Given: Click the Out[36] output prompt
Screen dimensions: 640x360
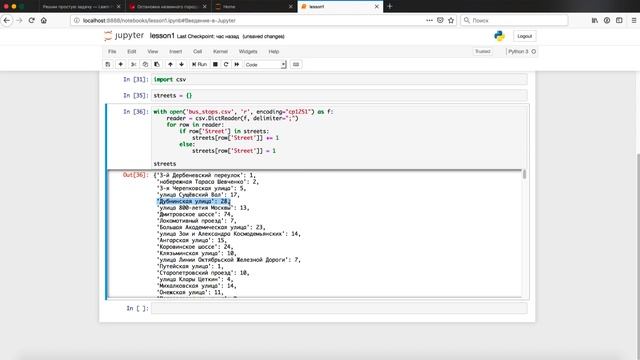Looking at the screenshot, I should [x=136, y=175].
